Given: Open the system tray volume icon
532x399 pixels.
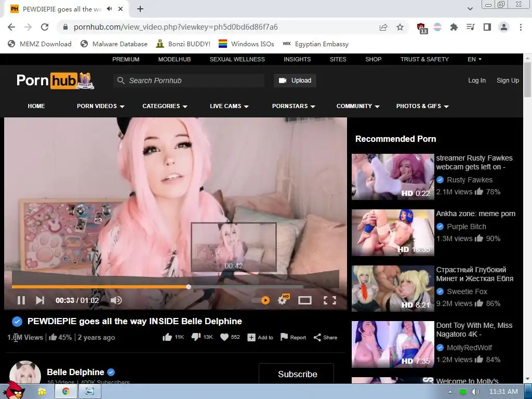Looking at the screenshot, I should point(475,392).
